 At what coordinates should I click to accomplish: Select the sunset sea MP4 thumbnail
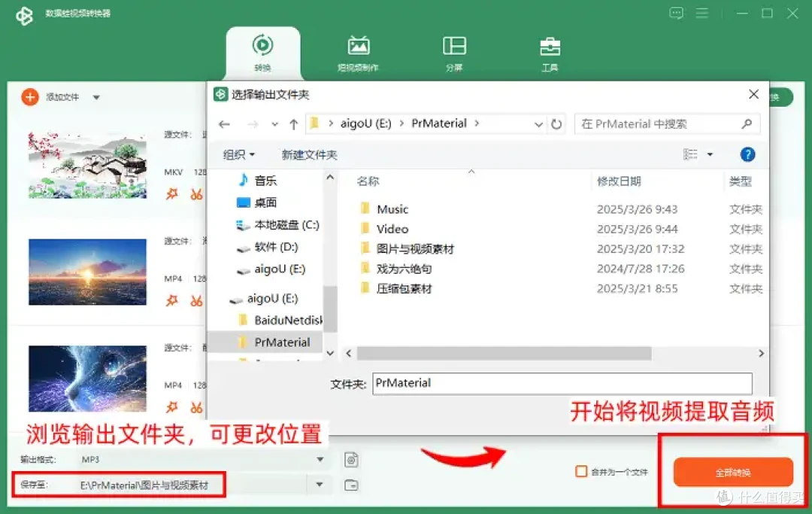pyautogui.click(x=87, y=272)
